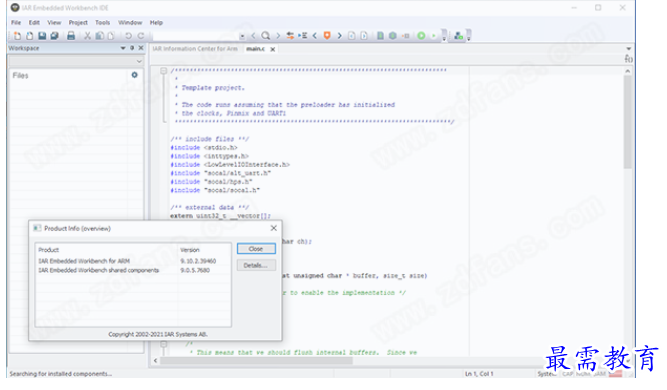Screen dimensions: 667x390
Task: Debug without downloading
Action: [433, 36]
